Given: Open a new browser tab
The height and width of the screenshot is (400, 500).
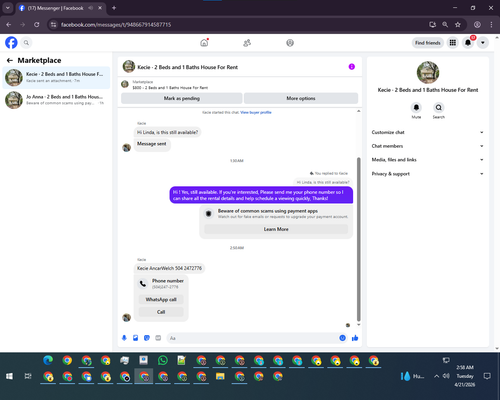Looking at the screenshot, I should click(x=114, y=8).
